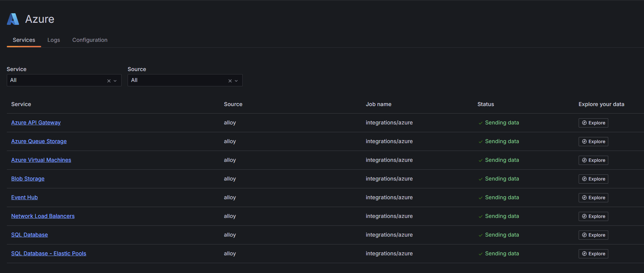Click the Azure logo icon
The image size is (644, 273).
click(x=13, y=19)
